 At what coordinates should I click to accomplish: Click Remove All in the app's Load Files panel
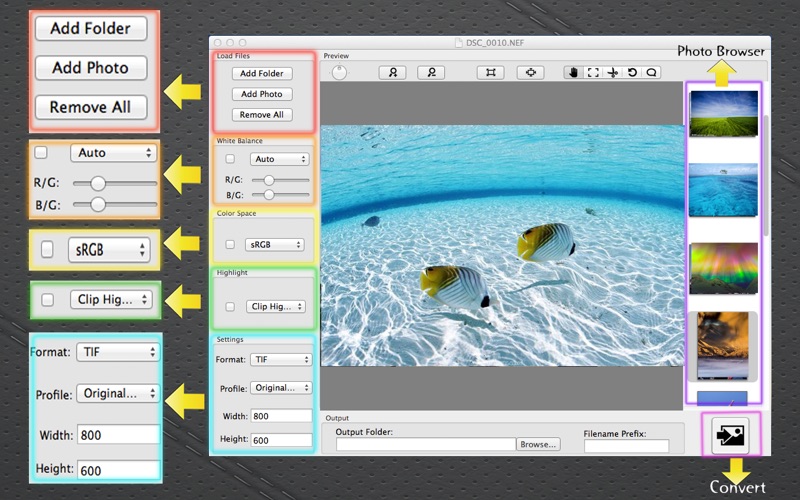click(262, 115)
